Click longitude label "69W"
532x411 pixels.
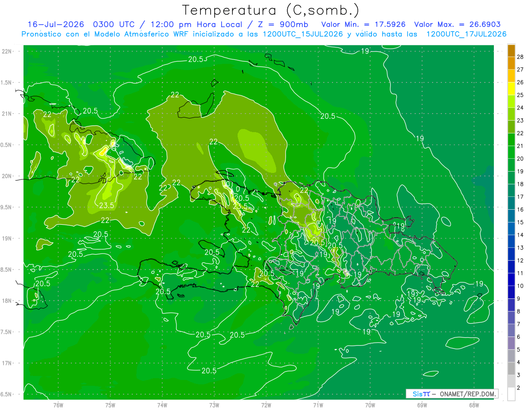(422, 405)
